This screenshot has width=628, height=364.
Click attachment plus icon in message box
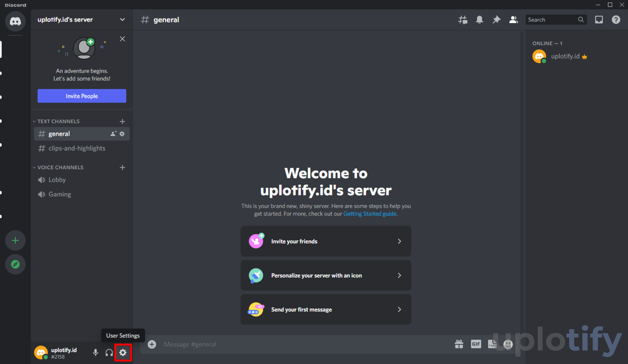[152, 344]
